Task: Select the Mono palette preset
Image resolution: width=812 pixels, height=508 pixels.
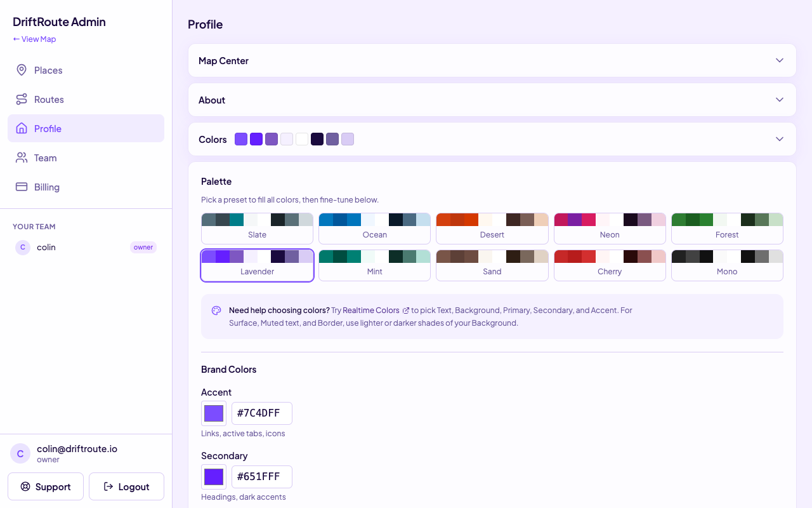Action: point(727,265)
